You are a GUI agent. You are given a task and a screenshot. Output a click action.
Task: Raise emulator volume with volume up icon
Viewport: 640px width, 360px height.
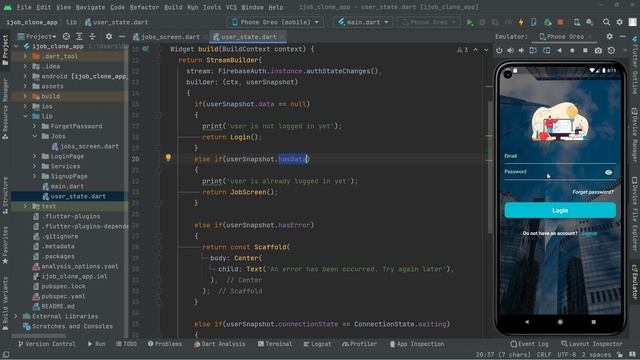coord(511,51)
